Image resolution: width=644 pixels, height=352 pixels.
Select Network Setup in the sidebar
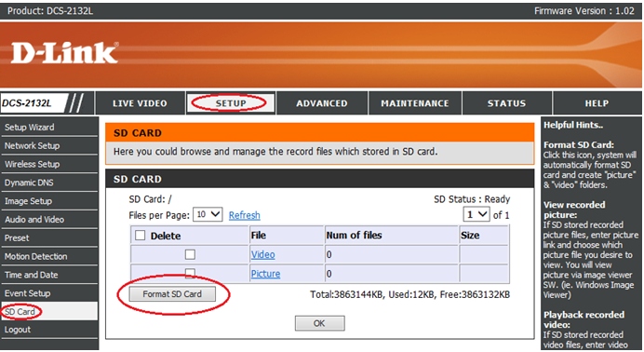(49, 146)
